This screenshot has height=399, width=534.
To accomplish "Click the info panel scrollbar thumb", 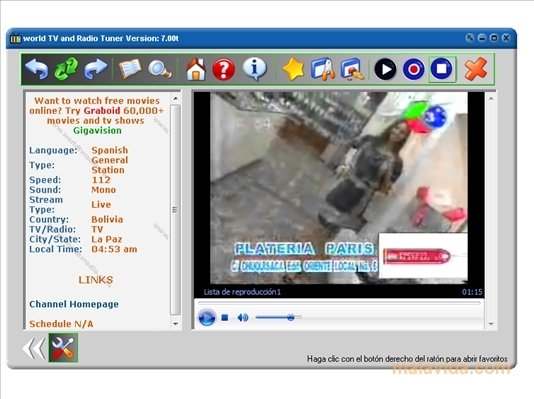I will (x=175, y=210).
